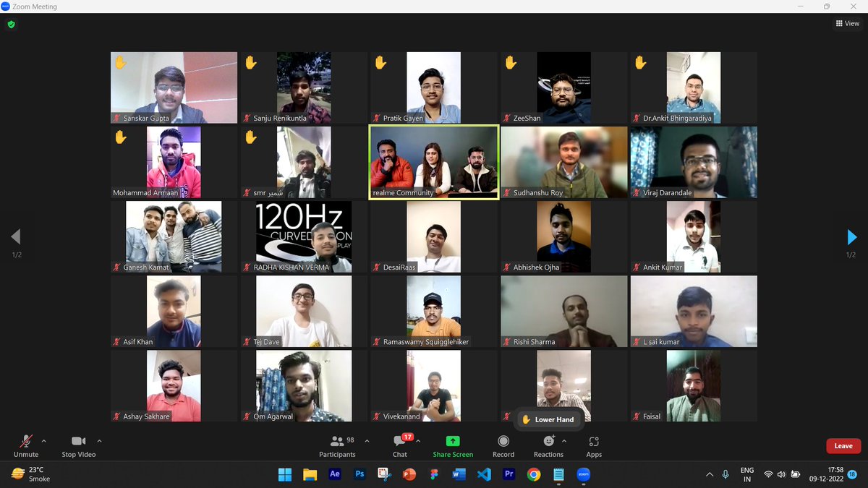This screenshot has height=488, width=868.
Task: Open Snipping Tool from taskbar
Action: pos(384,474)
